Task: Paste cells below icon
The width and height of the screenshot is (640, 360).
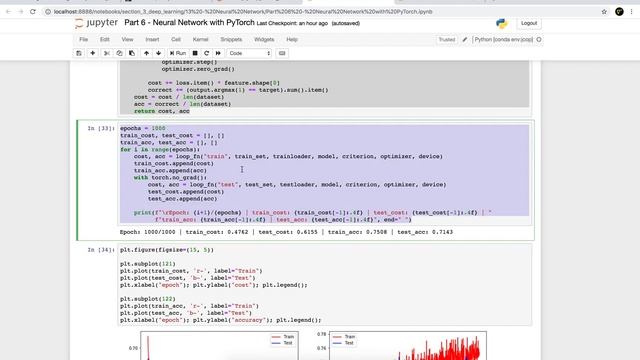Action: coord(132,53)
